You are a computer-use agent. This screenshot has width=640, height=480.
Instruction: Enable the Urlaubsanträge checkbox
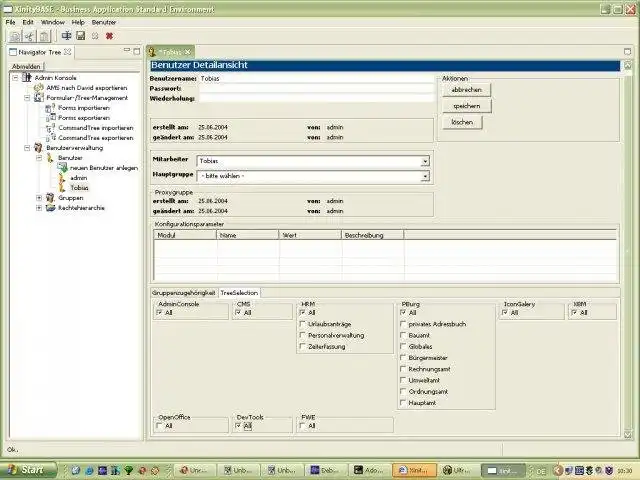point(303,324)
